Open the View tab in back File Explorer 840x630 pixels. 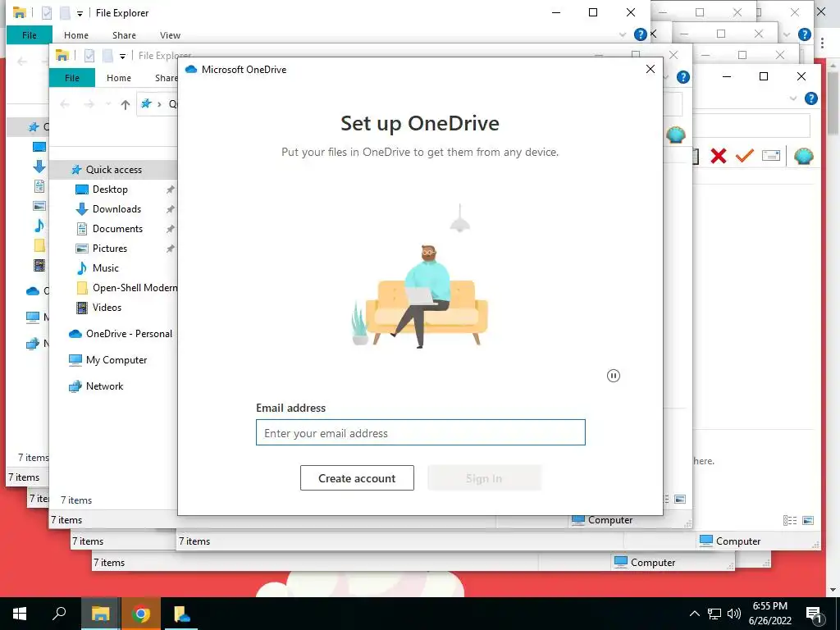click(170, 35)
